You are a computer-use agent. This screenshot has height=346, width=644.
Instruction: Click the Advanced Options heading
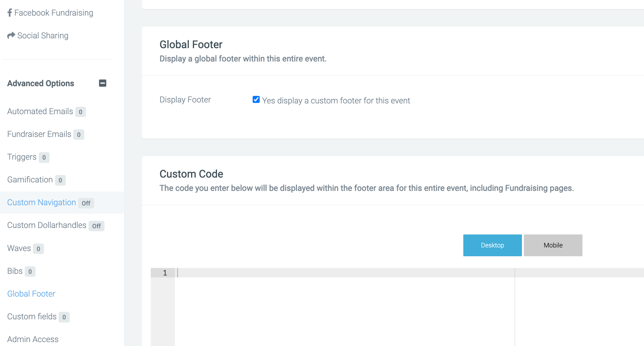[x=41, y=83]
